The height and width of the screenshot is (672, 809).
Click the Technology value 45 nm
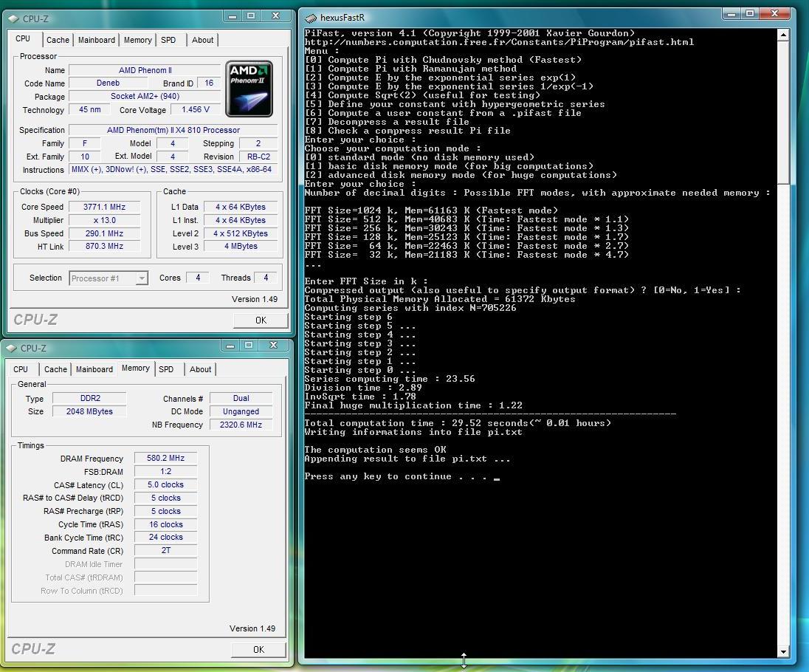[x=90, y=109]
